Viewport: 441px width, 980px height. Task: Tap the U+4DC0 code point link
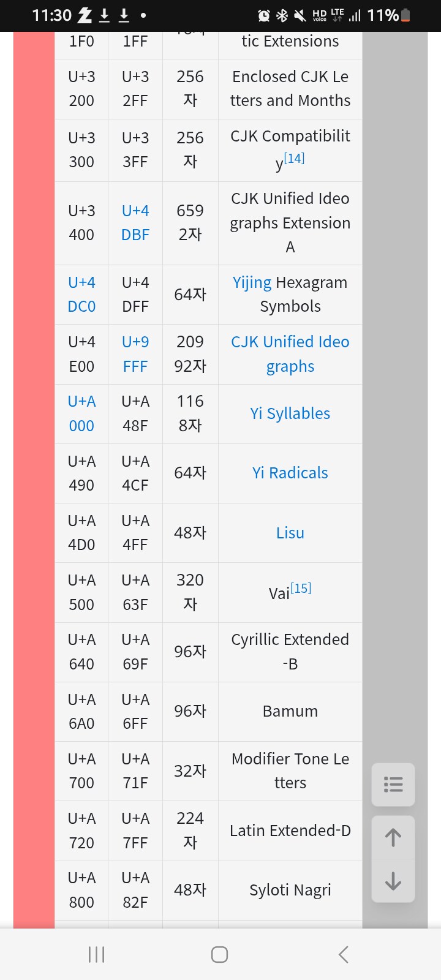point(81,295)
